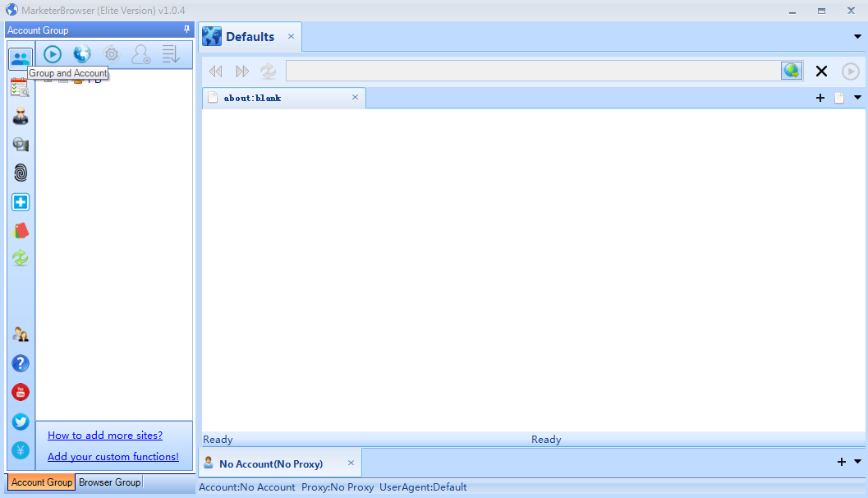Click the play button in Account Group toolbar

click(53, 54)
